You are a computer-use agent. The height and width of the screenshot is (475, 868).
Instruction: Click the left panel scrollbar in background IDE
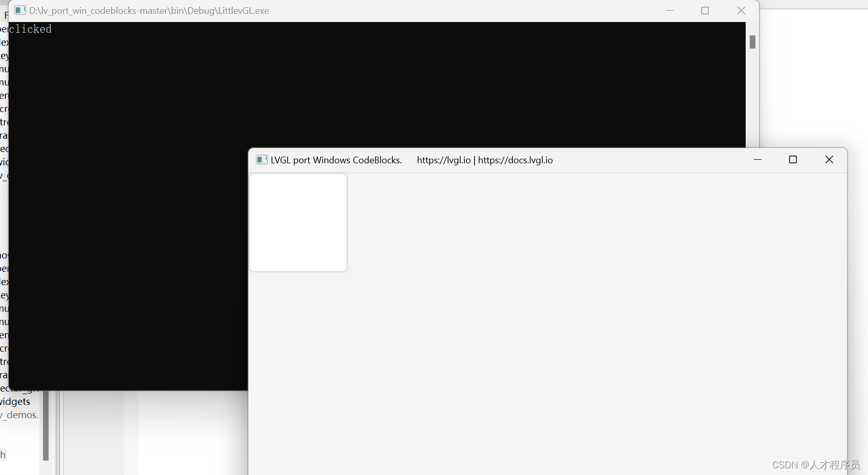(x=46, y=425)
